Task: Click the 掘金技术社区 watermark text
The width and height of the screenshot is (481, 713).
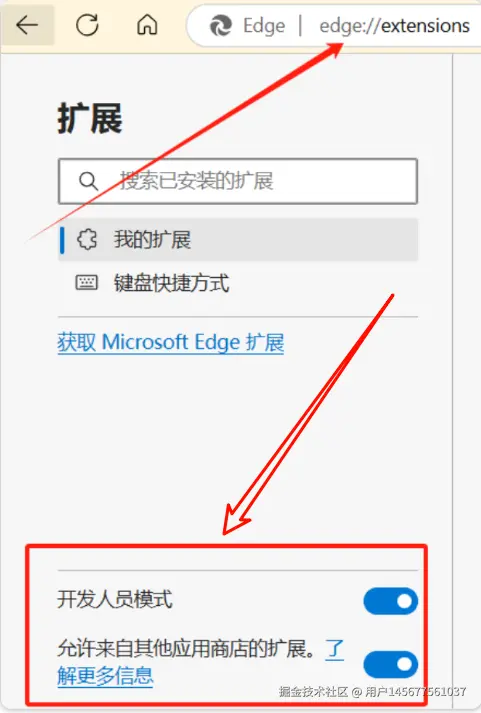Action: click(x=313, y=692)
